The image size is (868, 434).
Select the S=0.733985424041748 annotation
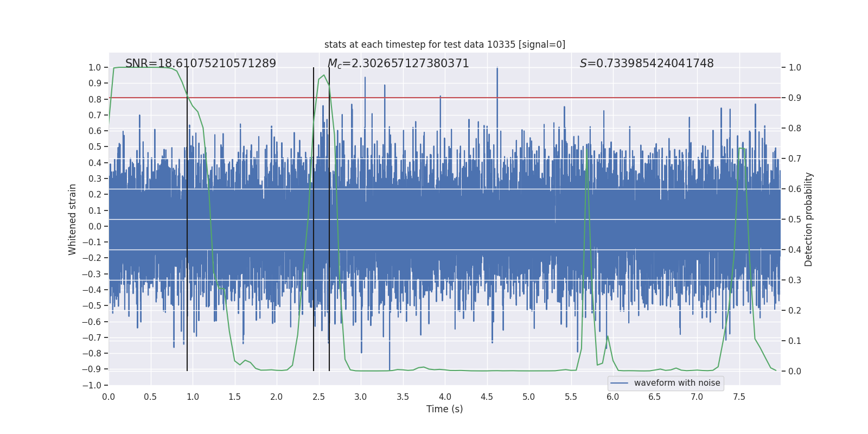point(647,63)
